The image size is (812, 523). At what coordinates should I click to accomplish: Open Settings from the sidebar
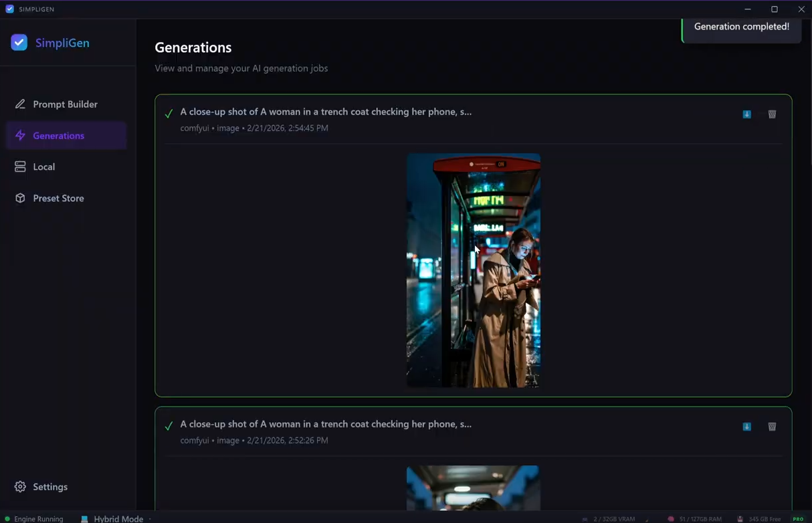pyautogui.click(x=66, y=487)
